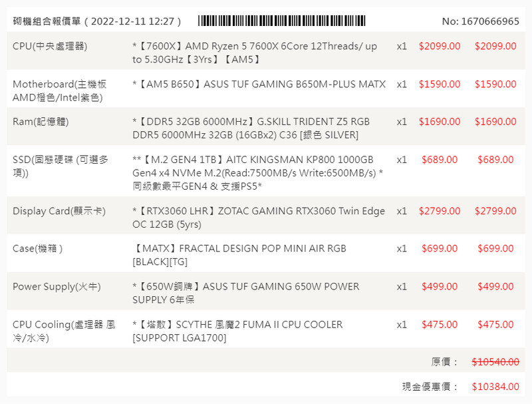The width and height of the screenshot is (532, 404).
Task: Click the quotation number 1670666965
Action: tap(480, 21)
